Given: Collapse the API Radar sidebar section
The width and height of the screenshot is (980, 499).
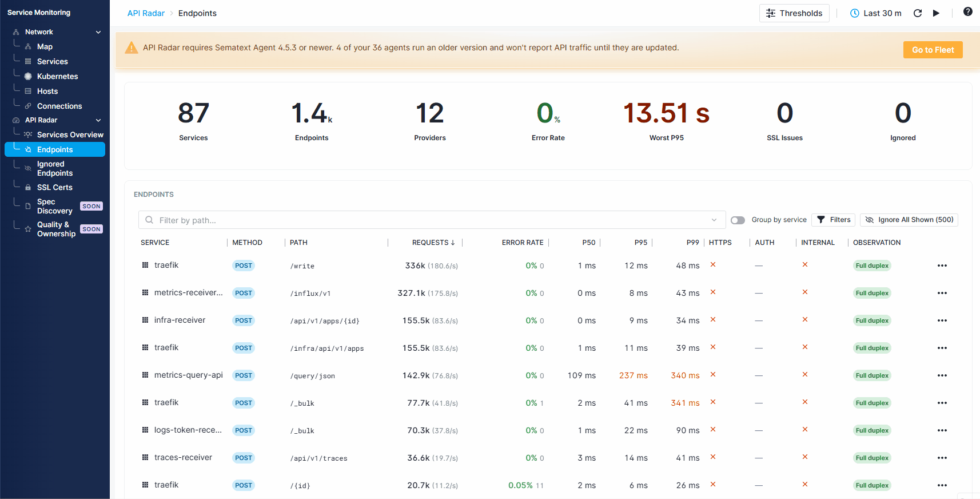Looking at the screenshot, I should [x=98, y=120].
